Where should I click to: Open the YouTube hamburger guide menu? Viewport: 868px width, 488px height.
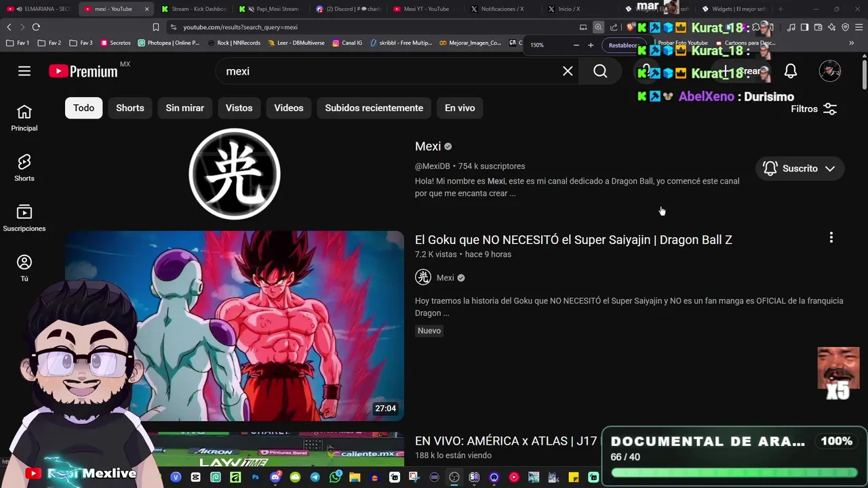(x=24, y=71)
